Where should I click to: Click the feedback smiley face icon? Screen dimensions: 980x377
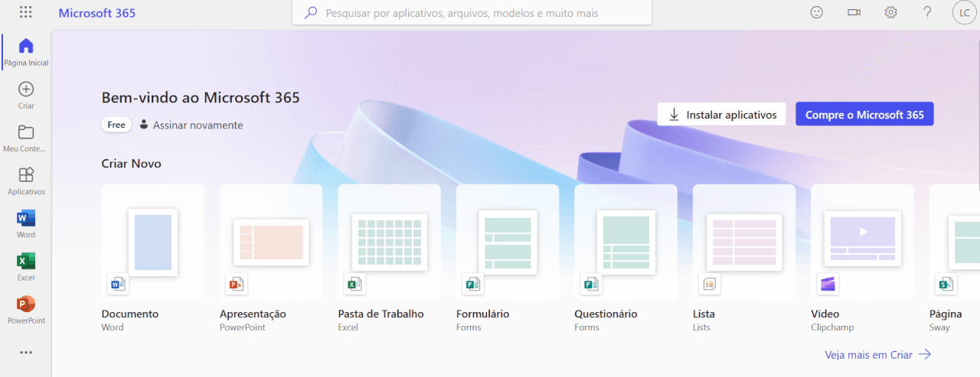[817, 12]
